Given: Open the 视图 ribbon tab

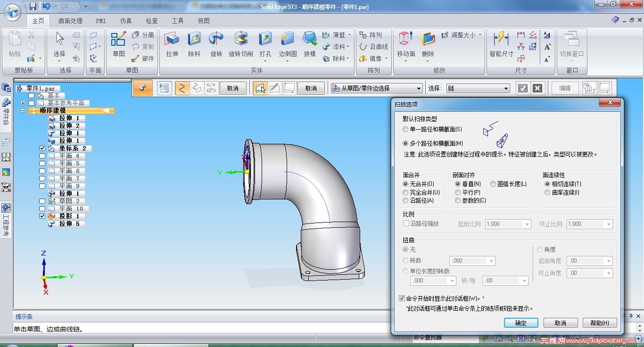Looking at the screenshot, I should click(x=204, y=21).
